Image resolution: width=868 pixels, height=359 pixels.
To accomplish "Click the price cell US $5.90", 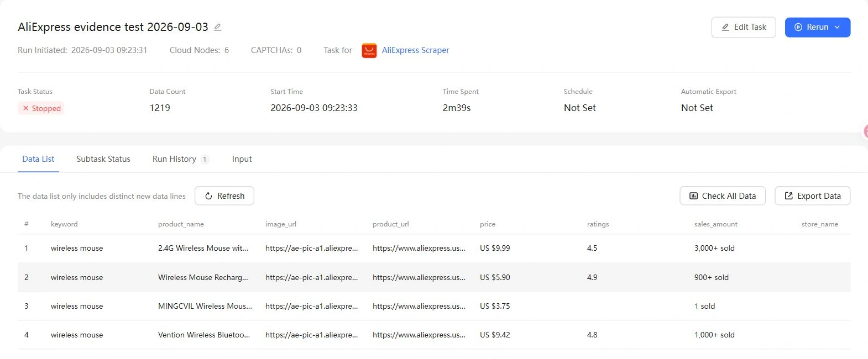I will [x=495, y=278].
